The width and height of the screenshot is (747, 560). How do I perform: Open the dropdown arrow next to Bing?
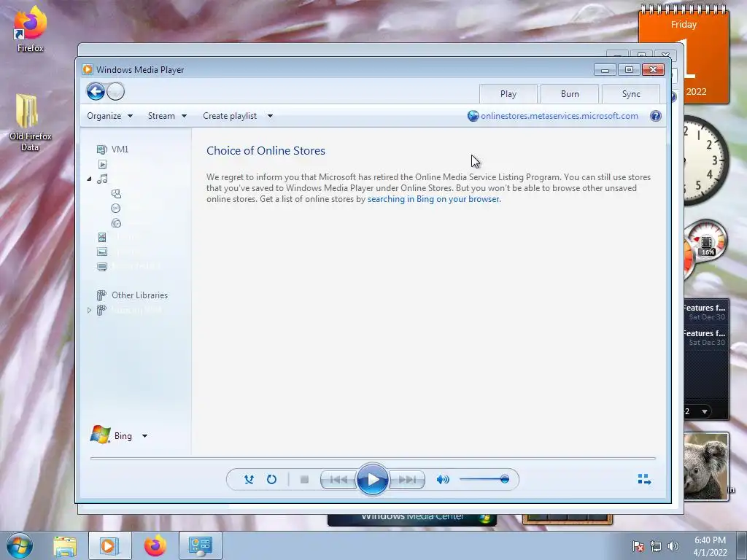pos(145,436)
